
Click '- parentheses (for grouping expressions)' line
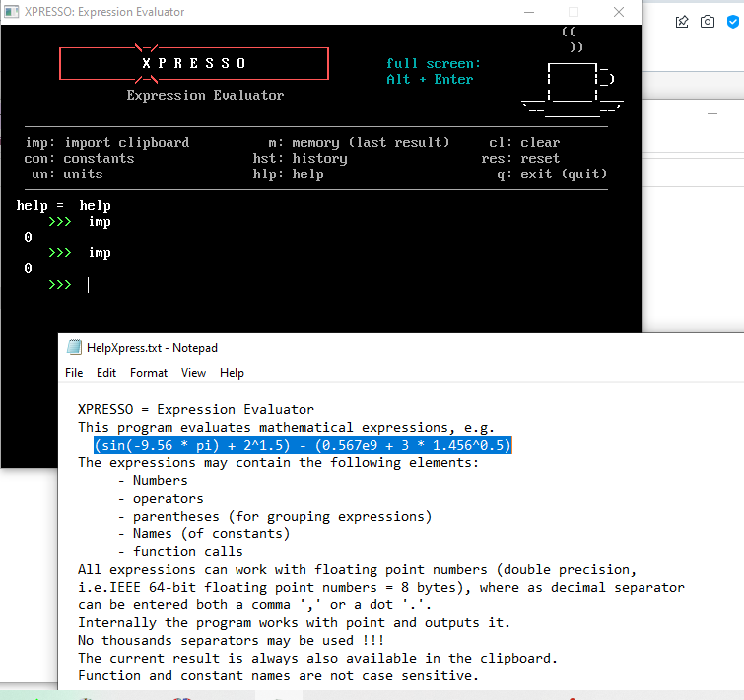(275, 516)
